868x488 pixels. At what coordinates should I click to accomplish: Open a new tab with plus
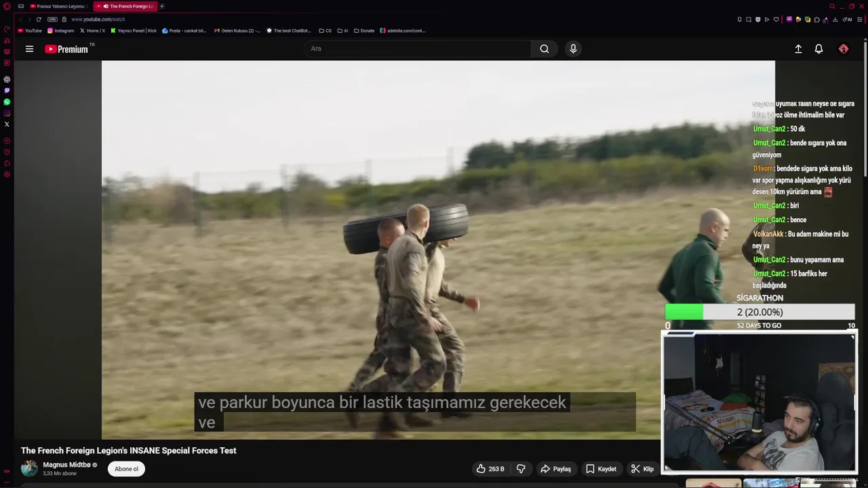162,6
